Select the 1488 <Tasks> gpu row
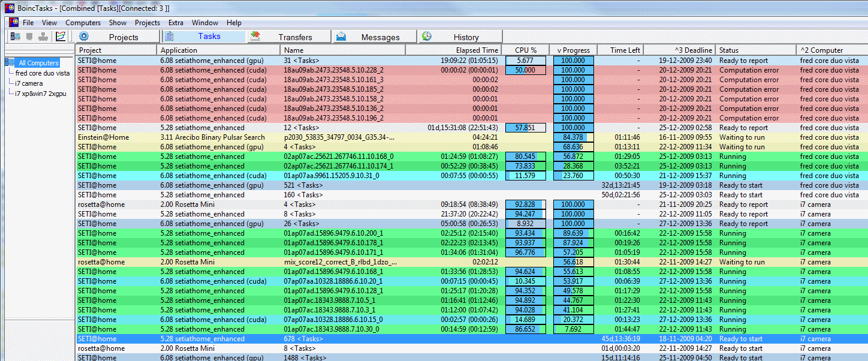This screenshot has width=868, height=361. 472,357
